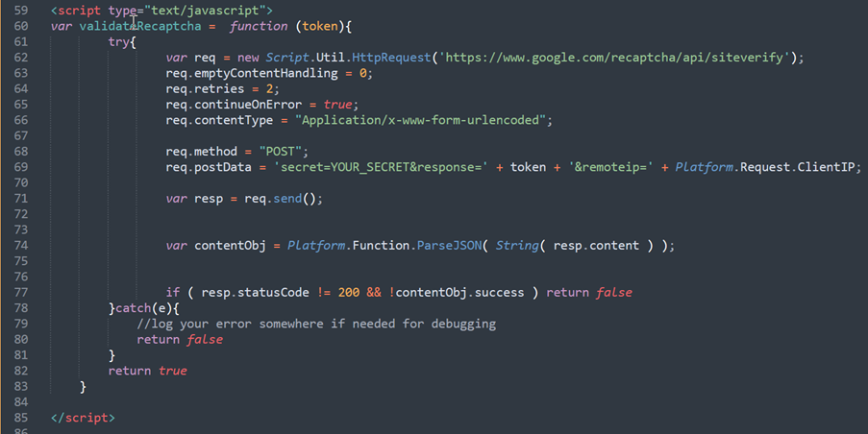Click the token parameter in function signature
Screen dimensions: 868x434
click(320, 26)
